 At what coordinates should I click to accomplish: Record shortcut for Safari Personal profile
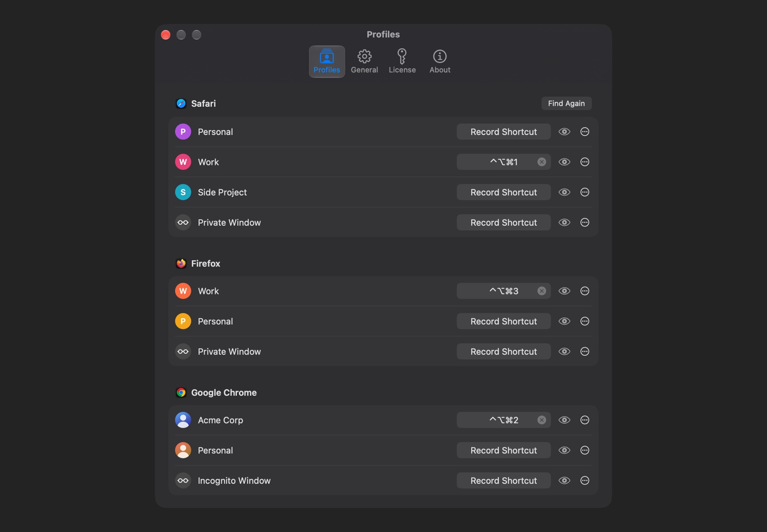504,132
